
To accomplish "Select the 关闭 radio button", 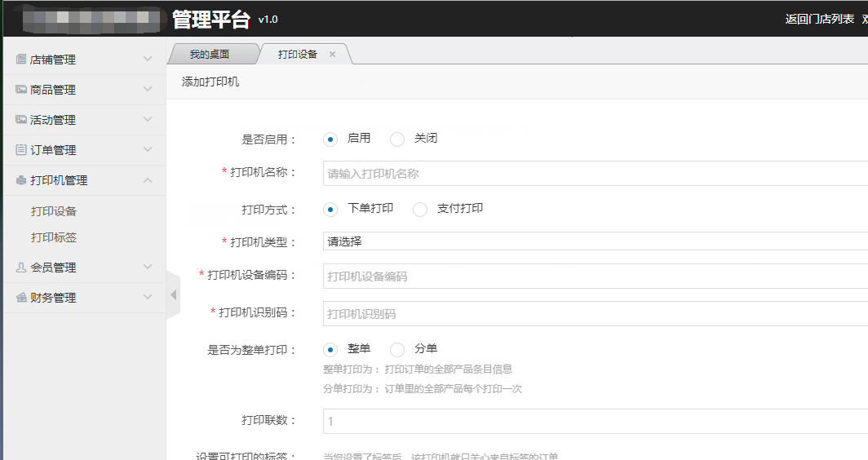I will [x=397, y=139].
